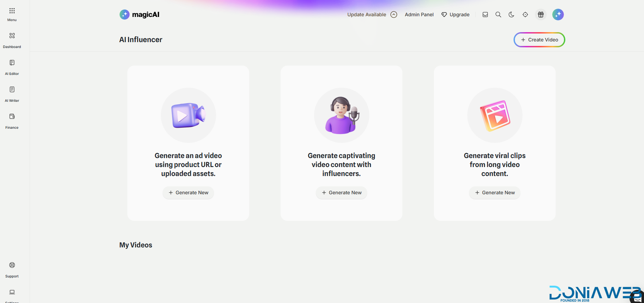Generate New ad video from product URL
This screenshot has width=644, height=303.
(188, 193)
